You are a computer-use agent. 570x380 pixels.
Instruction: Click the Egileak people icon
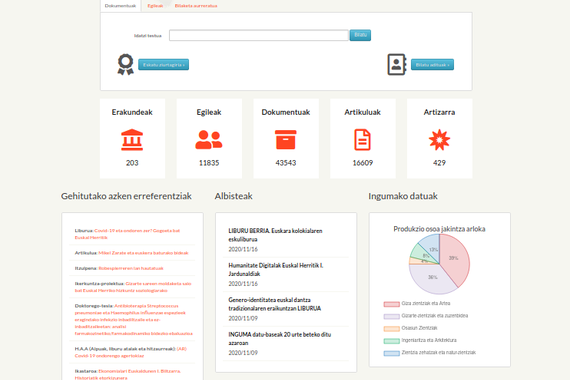tap(209, 140)
